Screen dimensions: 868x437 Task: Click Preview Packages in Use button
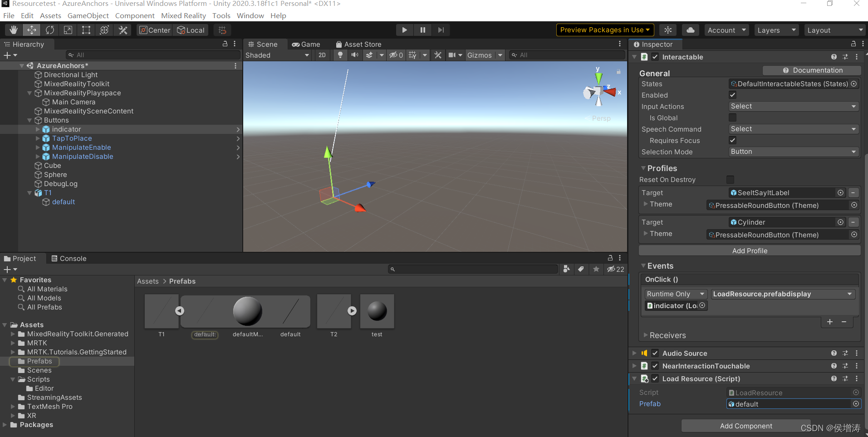pos(605,30)
